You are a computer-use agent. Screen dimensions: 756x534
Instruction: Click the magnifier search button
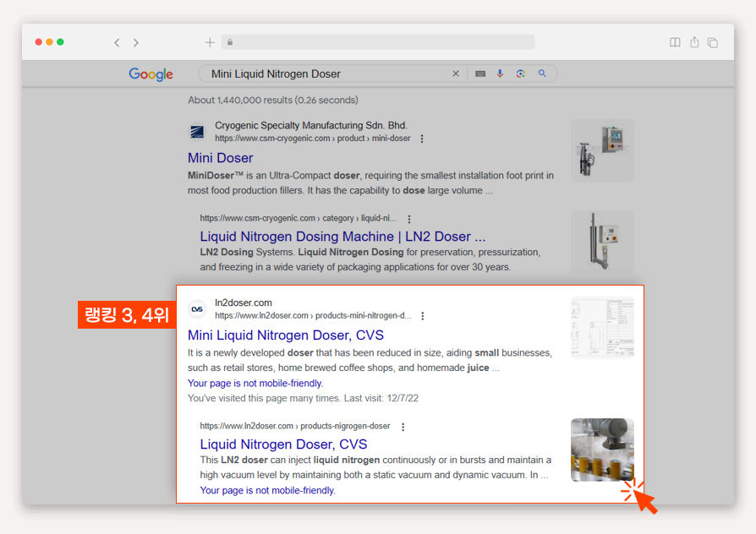(542, 74)
